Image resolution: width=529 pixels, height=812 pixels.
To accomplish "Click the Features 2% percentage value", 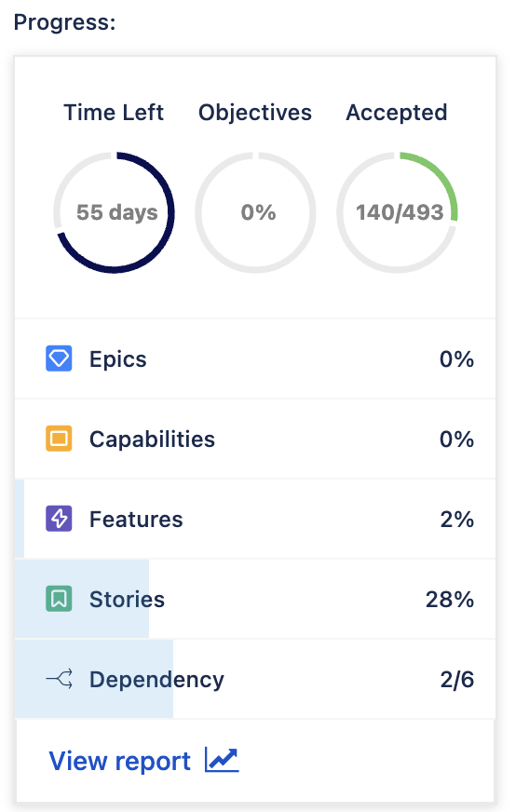I will (x=457, y=519).
